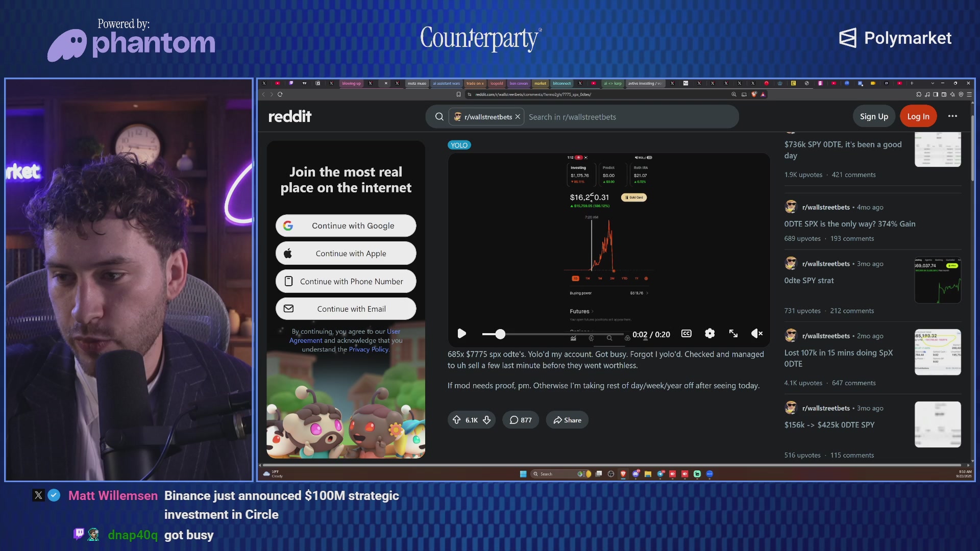Image resolution: width=980 pixels, height=551 pixels.
Task: Unmute the video sound
Action: (x=757, y=334)
